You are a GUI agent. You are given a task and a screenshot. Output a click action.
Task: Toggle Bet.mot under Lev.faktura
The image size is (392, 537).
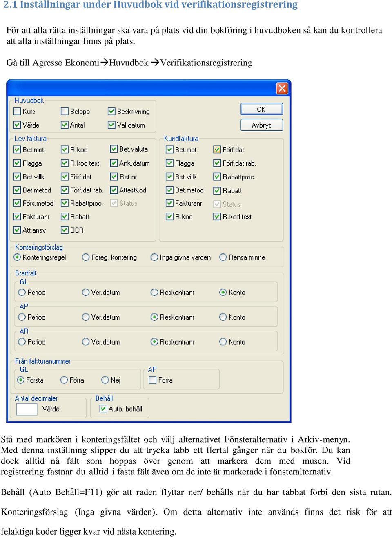17,150
